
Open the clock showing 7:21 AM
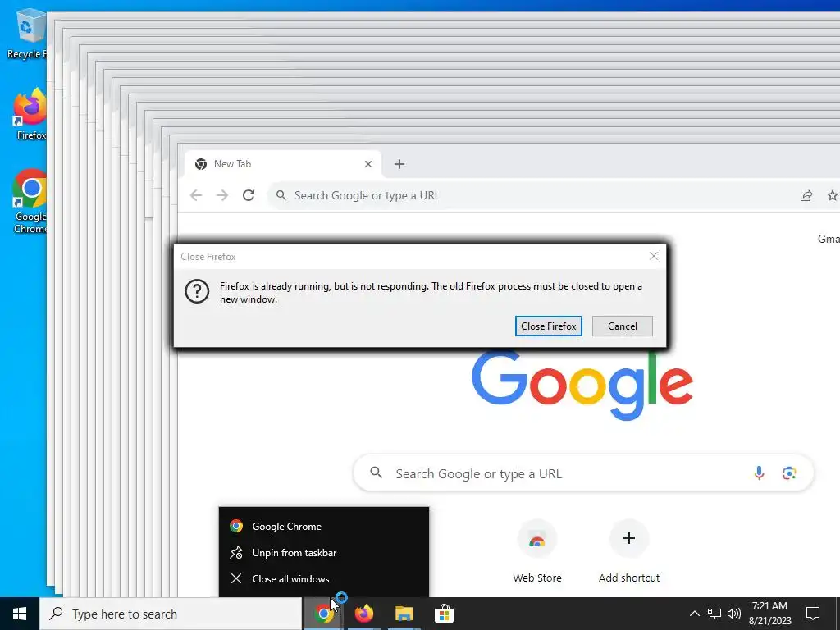point(769,614)
